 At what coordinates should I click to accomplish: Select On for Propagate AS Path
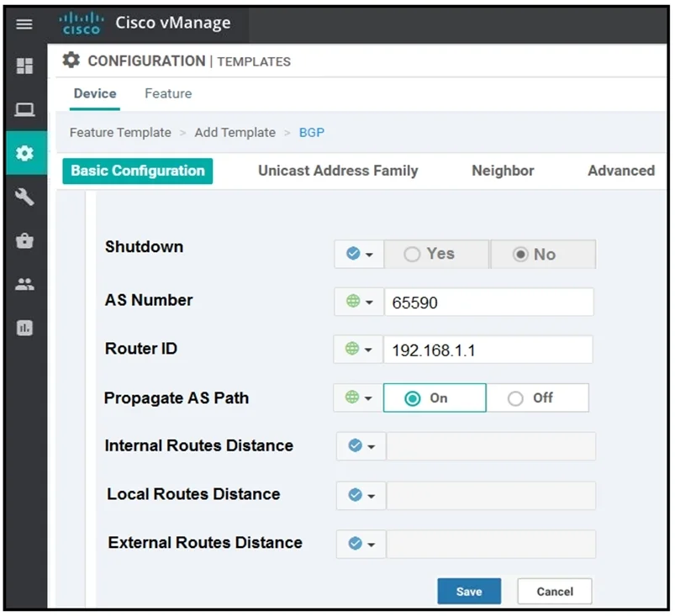(435, 398)
